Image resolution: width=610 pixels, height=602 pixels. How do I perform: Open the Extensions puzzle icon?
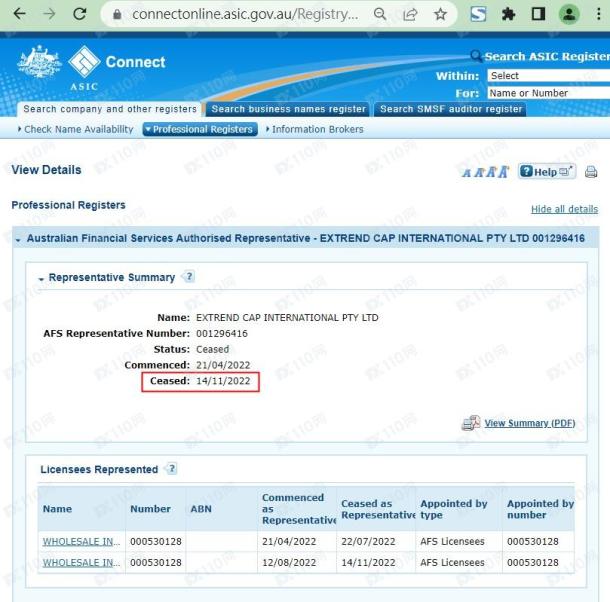pos(508,14)
